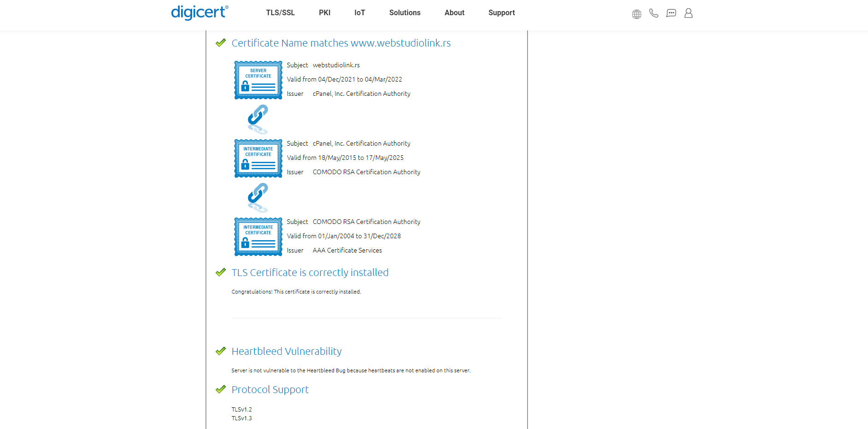Image resolution: width=868 pixels, height=429 pixels.
Task: Select server certificate issuer 'cPanel, Inc. Certification Authority'
Action: pos(362,94)
